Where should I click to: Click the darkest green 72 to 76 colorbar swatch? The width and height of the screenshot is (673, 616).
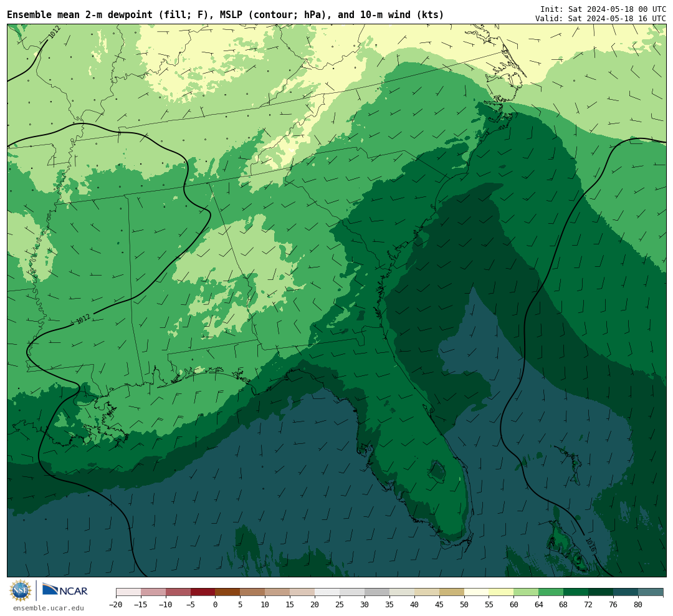click(x=601, y=592)
